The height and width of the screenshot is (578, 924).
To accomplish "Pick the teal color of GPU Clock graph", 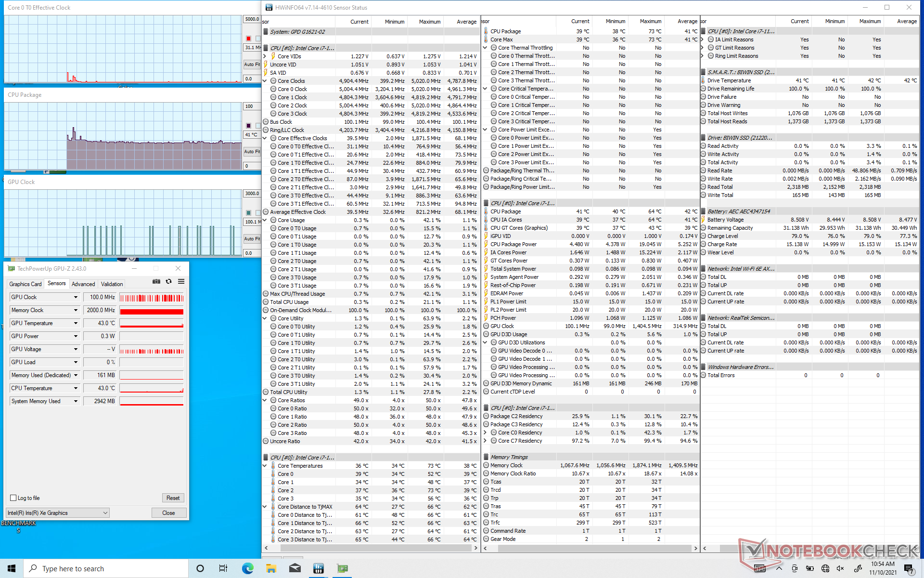I will [248, 213].
